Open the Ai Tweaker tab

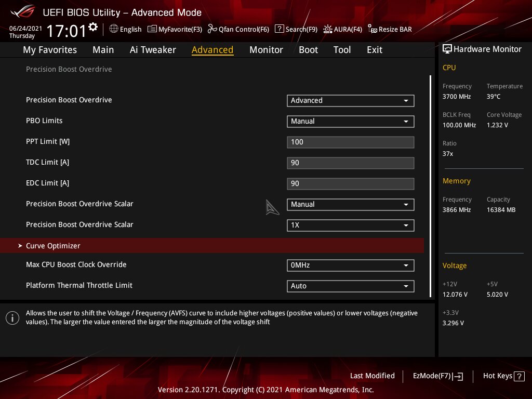153,50
